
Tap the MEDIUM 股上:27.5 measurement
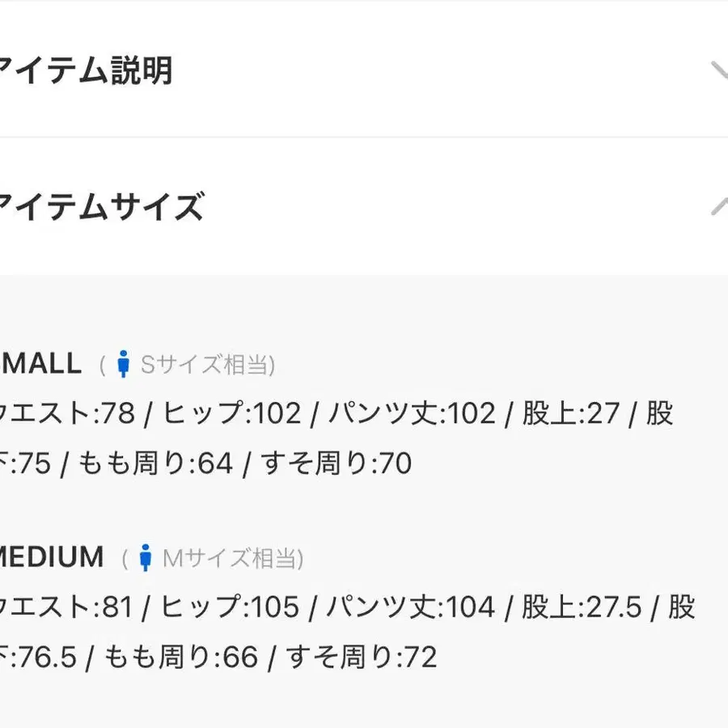pyautogui.click(x=581, y=607)
